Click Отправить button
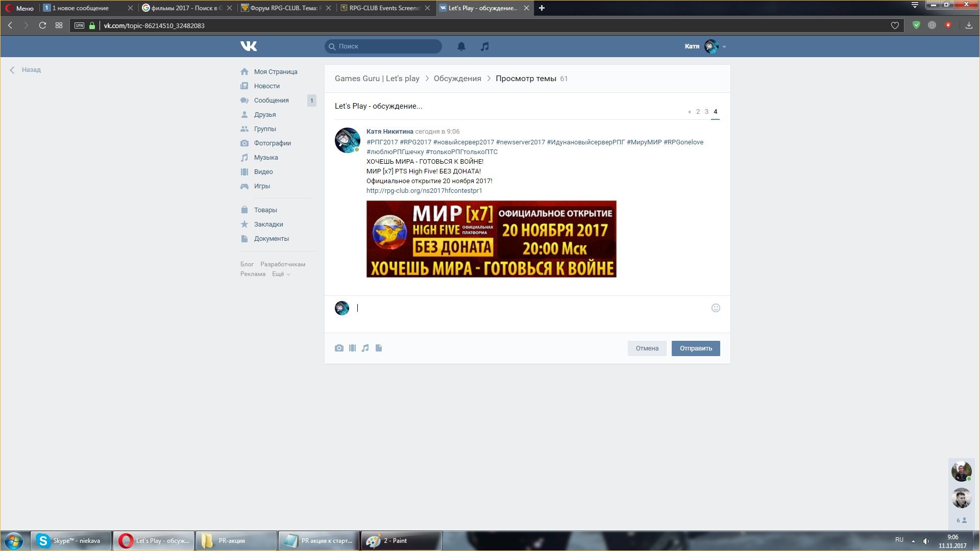Screen dimensions: 980x551 (x=696, y=348)
